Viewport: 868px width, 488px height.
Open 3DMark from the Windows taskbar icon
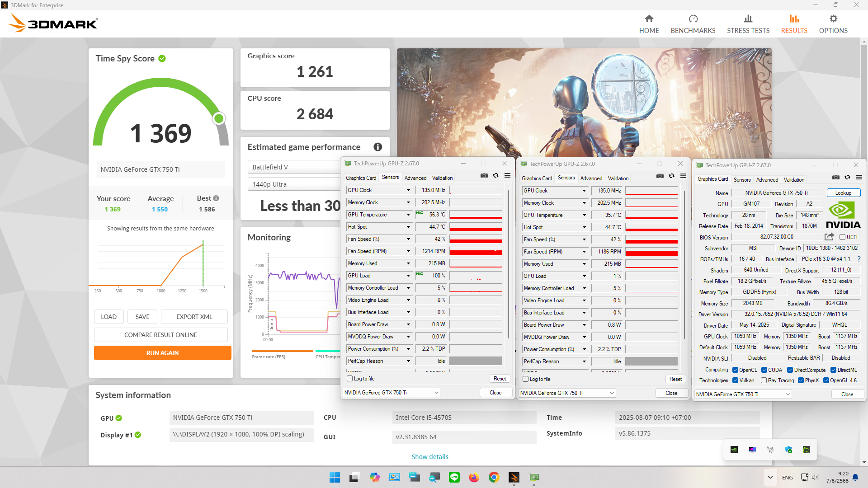(514, 477)
